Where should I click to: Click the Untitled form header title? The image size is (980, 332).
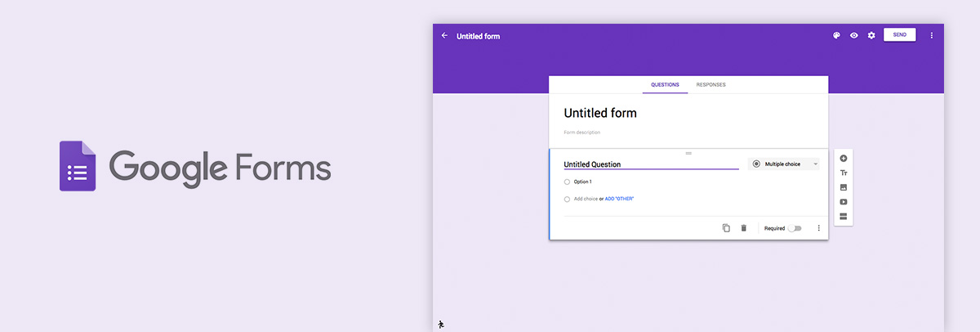tap(478, 36)
